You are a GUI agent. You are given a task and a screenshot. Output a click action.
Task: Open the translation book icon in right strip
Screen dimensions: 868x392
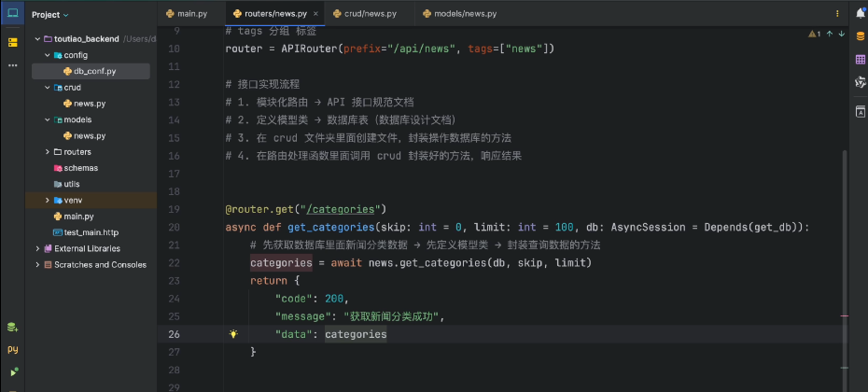[x=861, y=111]
